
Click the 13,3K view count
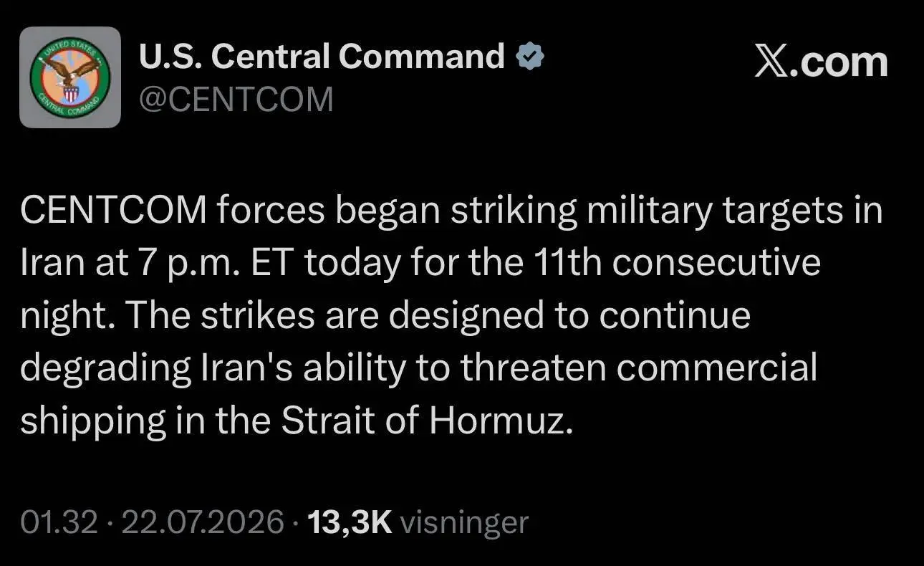[x=350, y=522]
